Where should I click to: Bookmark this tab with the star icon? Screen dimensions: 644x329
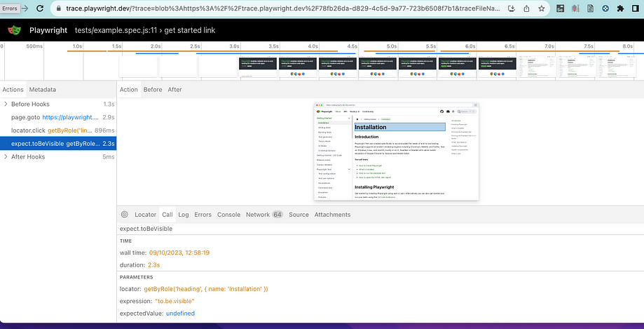[541, 8]
